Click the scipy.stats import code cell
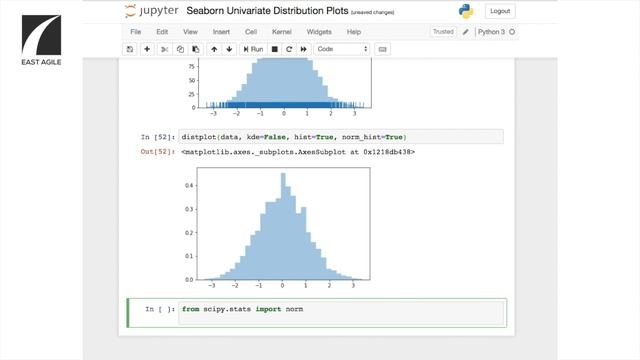The height and width of the screenshot is (360, 640). [341, 313]
